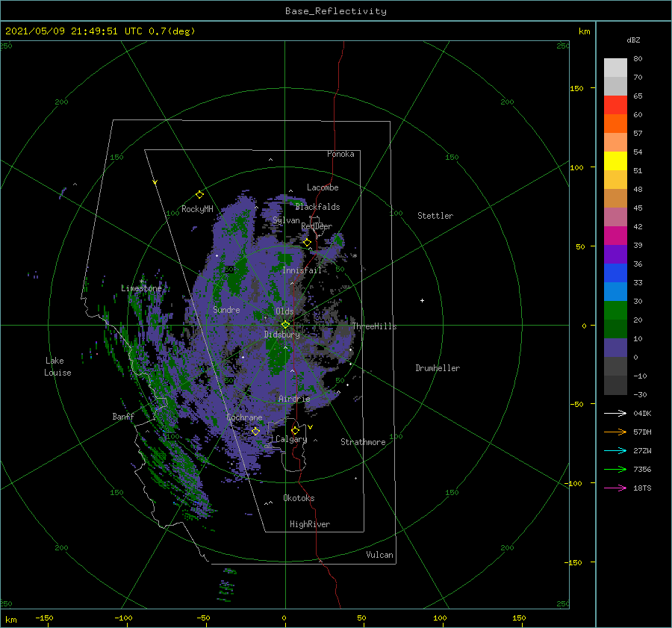
Task: Click the Base_Reflectivity title text
Action: point(336,11)
